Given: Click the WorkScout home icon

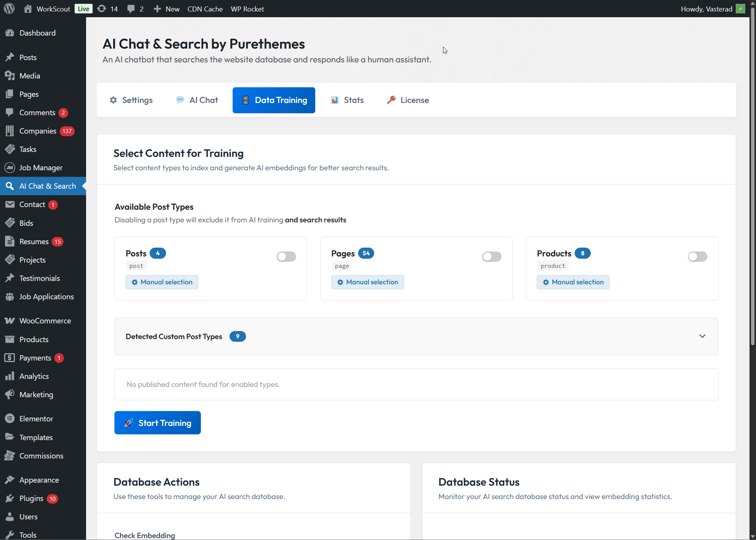Looking at the screenshot, I should pyautogui.click(x=28, y=8).
